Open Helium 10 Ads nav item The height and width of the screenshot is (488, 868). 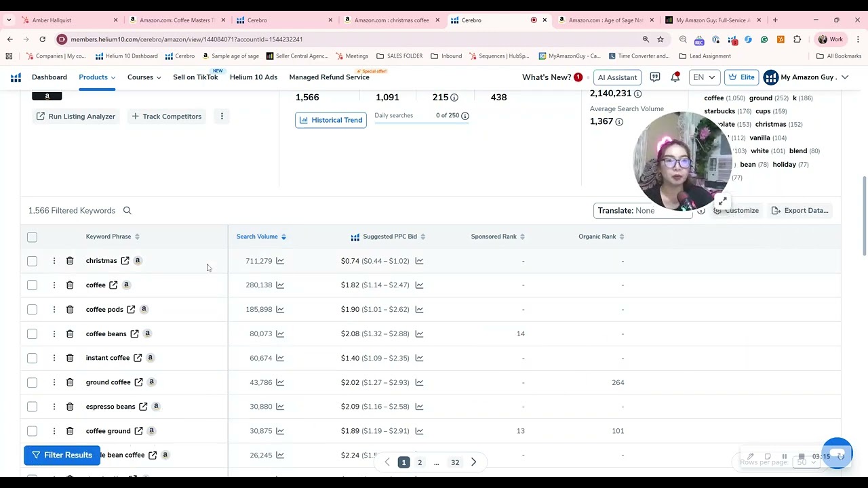[254, 77]
